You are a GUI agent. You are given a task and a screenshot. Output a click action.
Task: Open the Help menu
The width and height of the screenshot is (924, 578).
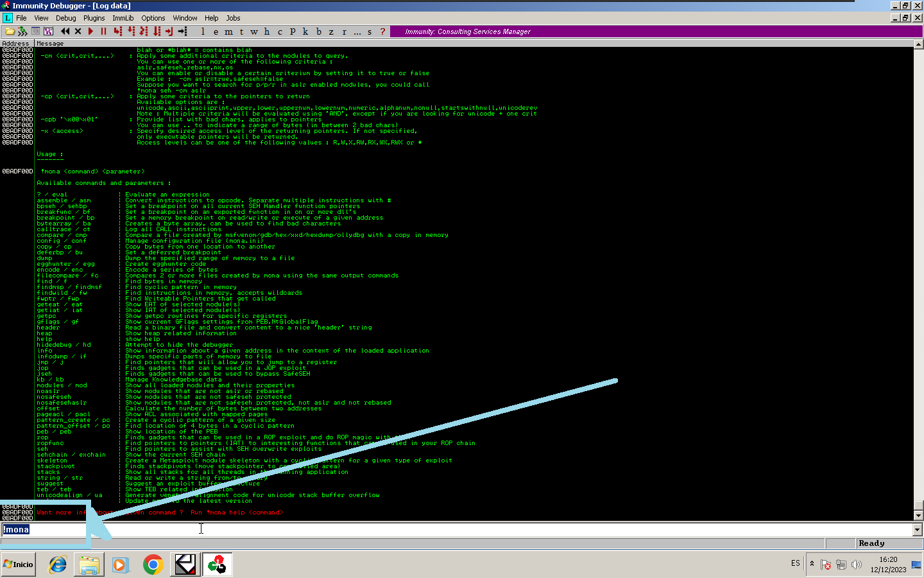(211, 18)
